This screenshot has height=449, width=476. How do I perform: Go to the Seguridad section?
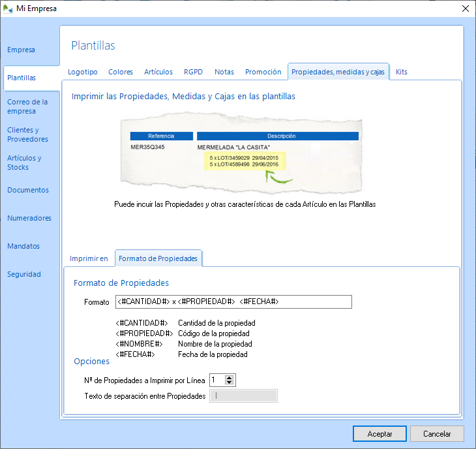click(x=24, y=274)
